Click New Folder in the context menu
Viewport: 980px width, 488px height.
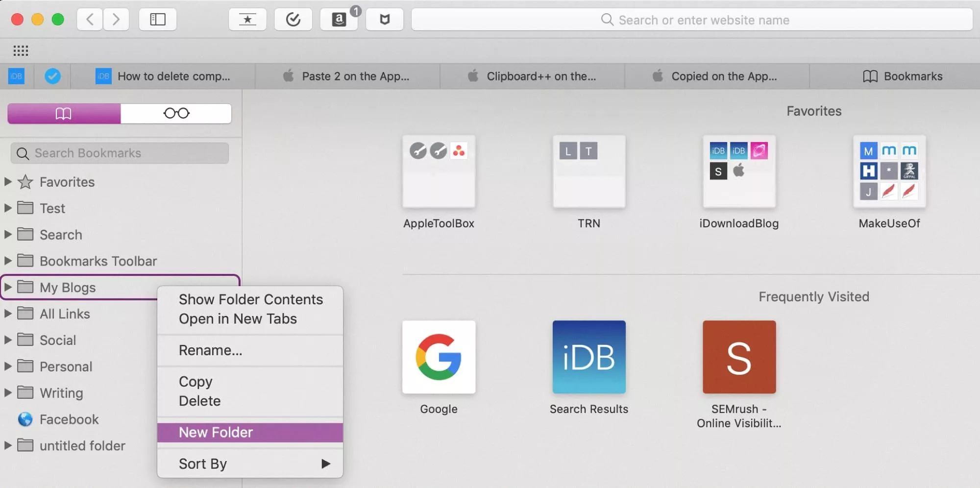tap(216, 432)
